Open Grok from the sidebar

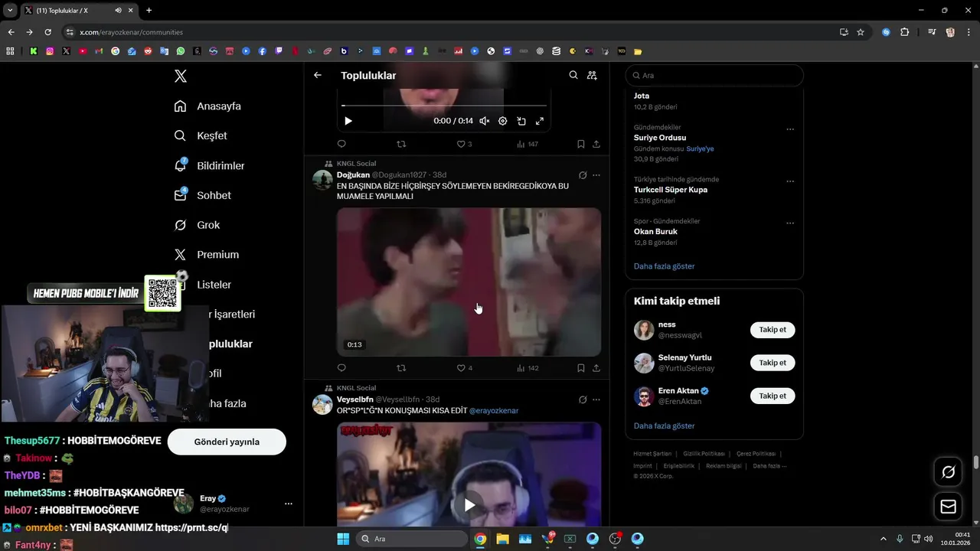click(197, 225)
